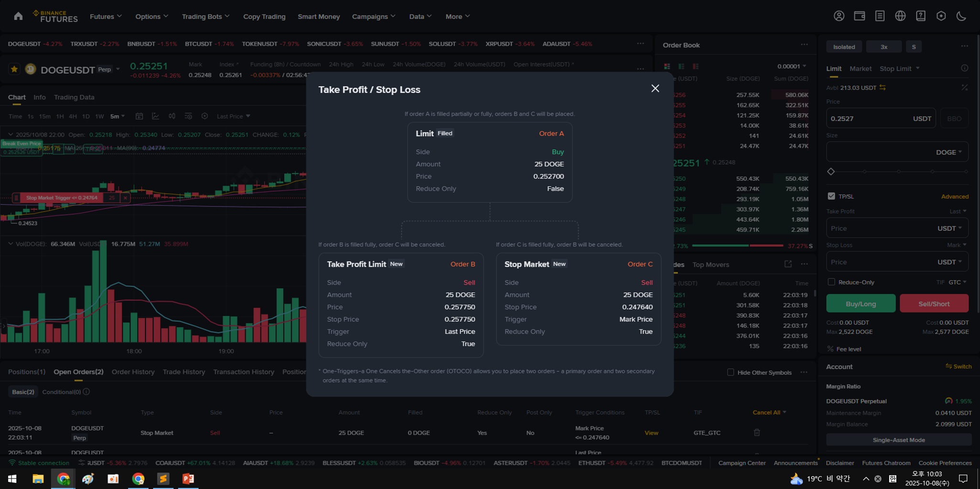This screenshot has height=489, width=980.
Task: Open the Futures dropdown menu
Action: (x=106, y=16)
